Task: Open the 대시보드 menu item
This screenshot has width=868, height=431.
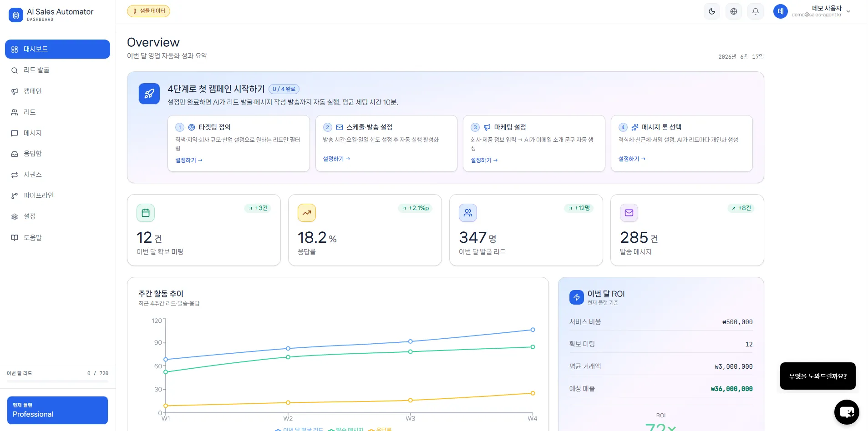Action: point(57,49)
